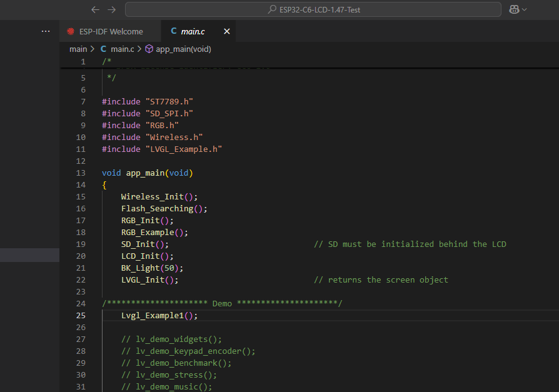559x392 pixels.
Task: Go forward using the right arrow
Action: pos(111,9)
